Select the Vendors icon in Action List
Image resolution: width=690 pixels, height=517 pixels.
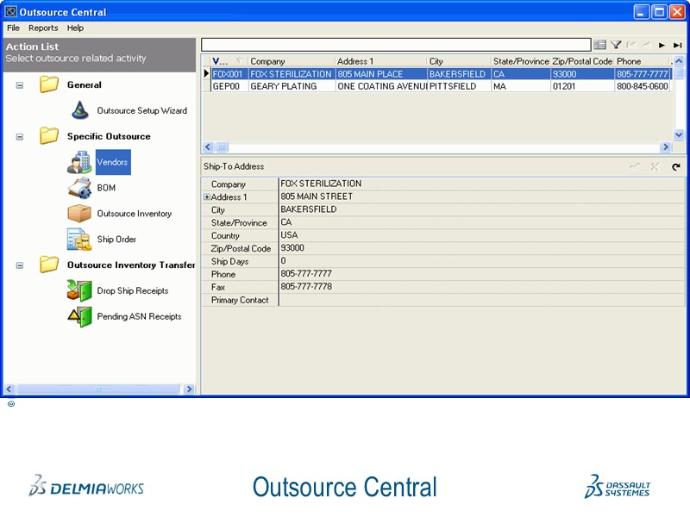79,162
